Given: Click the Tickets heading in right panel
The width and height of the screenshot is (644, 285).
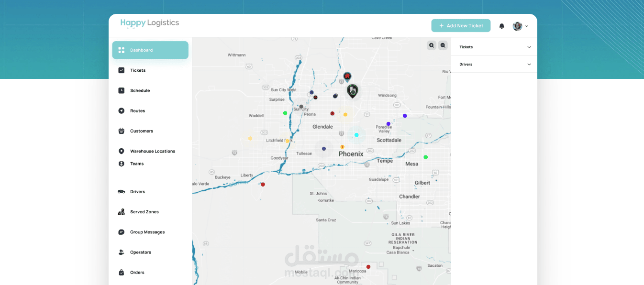Looking at the screenshot, I should [x=466, y=47].
